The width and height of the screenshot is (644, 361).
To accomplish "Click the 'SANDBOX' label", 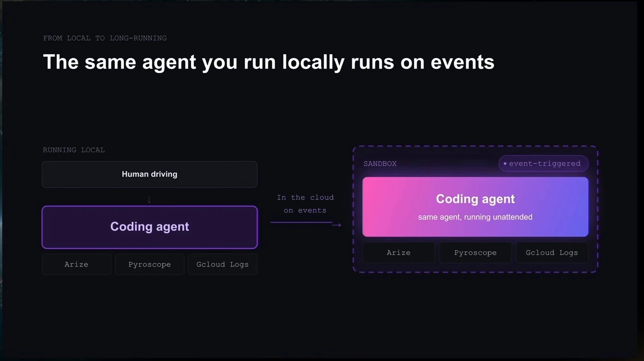I will click(380, 164).
